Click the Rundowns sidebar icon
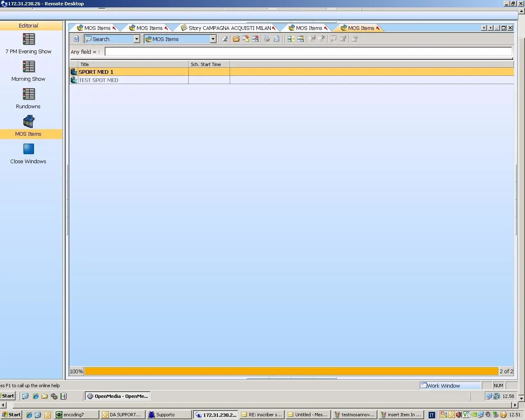Image resolution: width=525 pixels, height=420 pixels. click(x=29, y=95)
